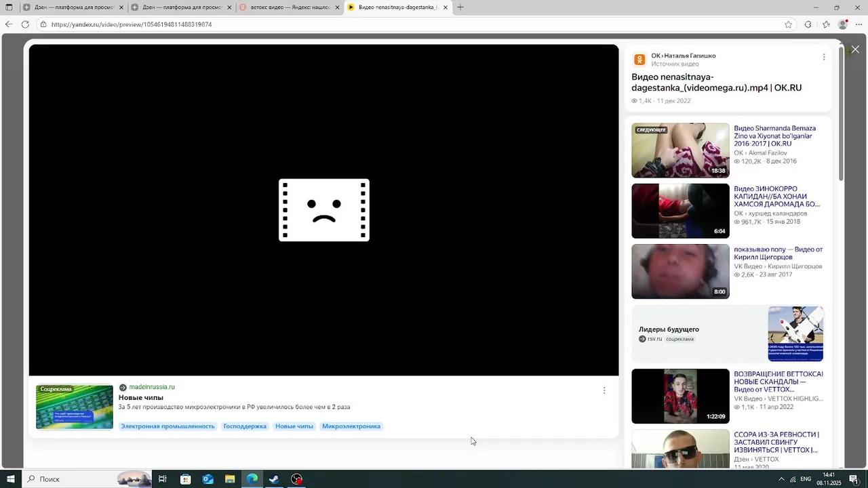Close the first Дзен tab
Image resolution: width=868 pixels, height=488 pixels.
click(x=121, y=7)
